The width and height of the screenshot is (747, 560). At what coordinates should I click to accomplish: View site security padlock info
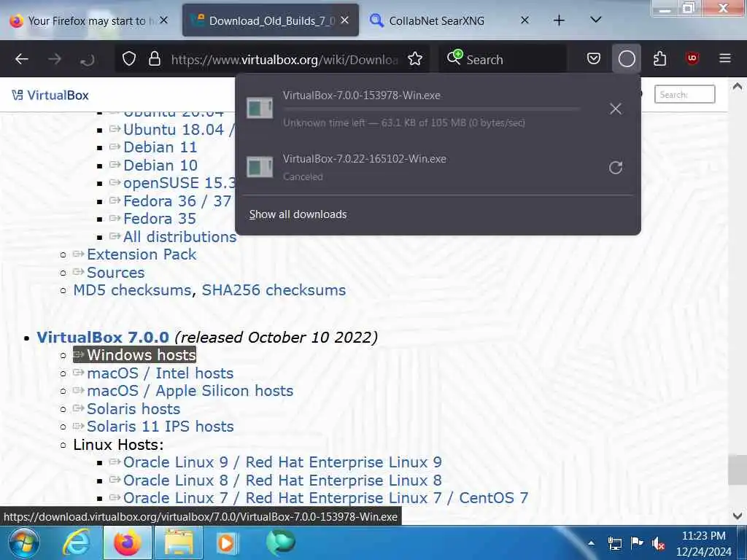155,59
